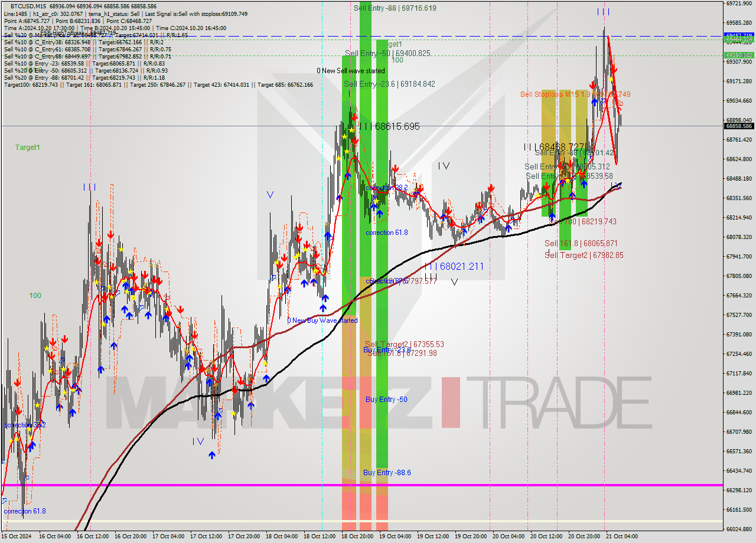The width and height of the screenshot is (756, 543).
Task: Select the 'Sell Target2 | 67355.53' label
Action: click(x=404, y=344)
